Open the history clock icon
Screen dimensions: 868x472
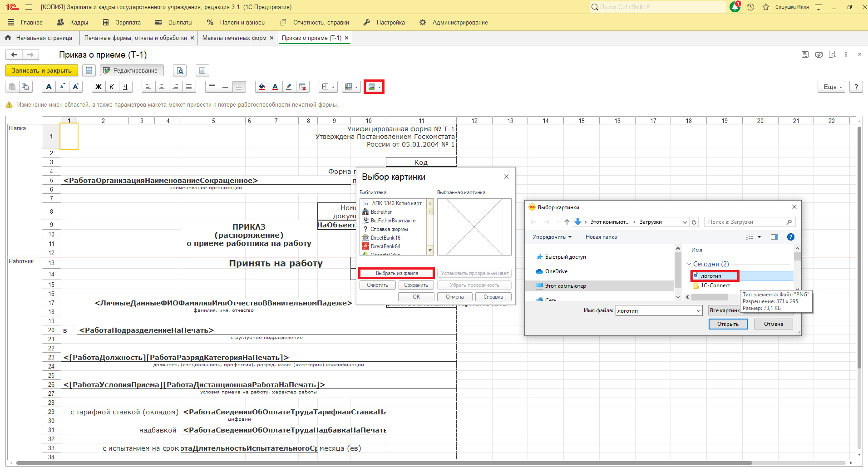point(750,7)
